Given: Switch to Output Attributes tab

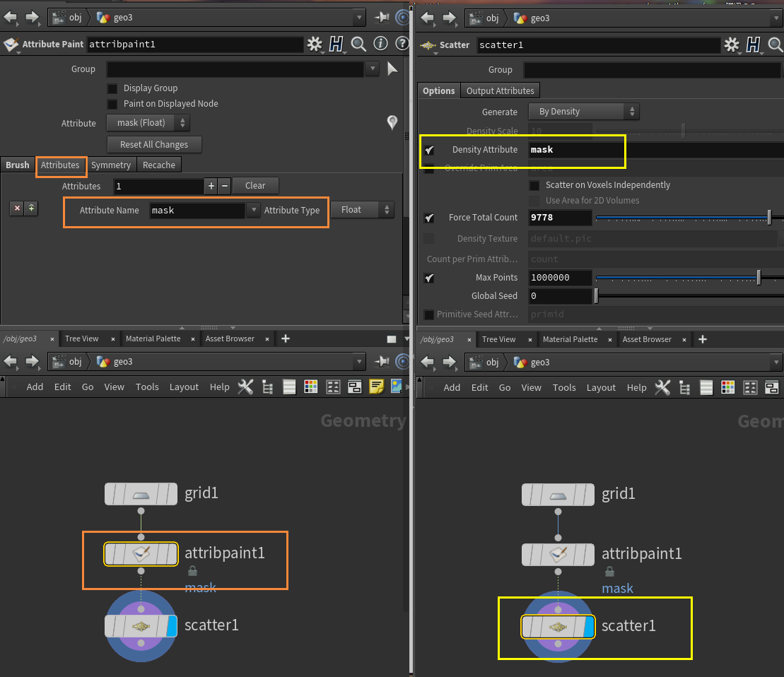Looking at the screenshot, I should [500, 91].
